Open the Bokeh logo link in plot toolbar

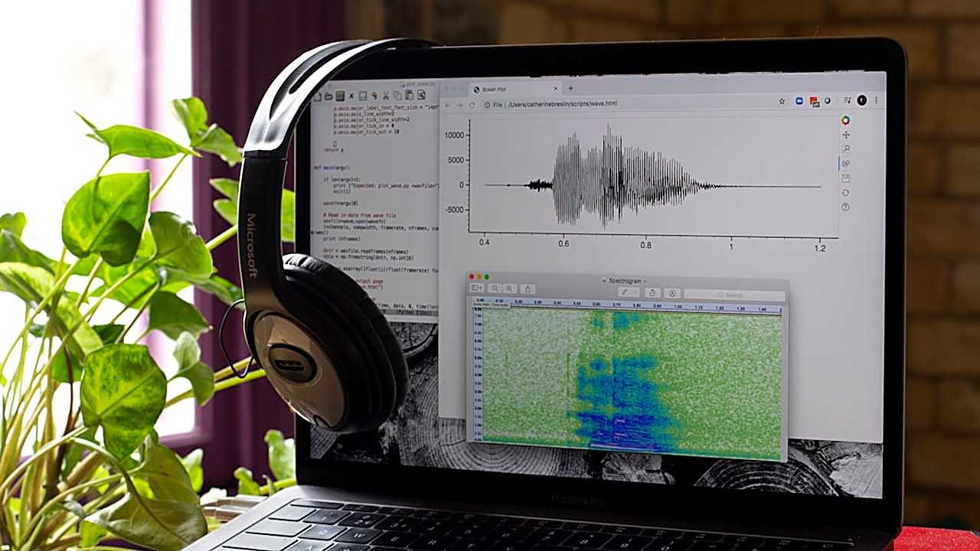click(x=845, y=120)
